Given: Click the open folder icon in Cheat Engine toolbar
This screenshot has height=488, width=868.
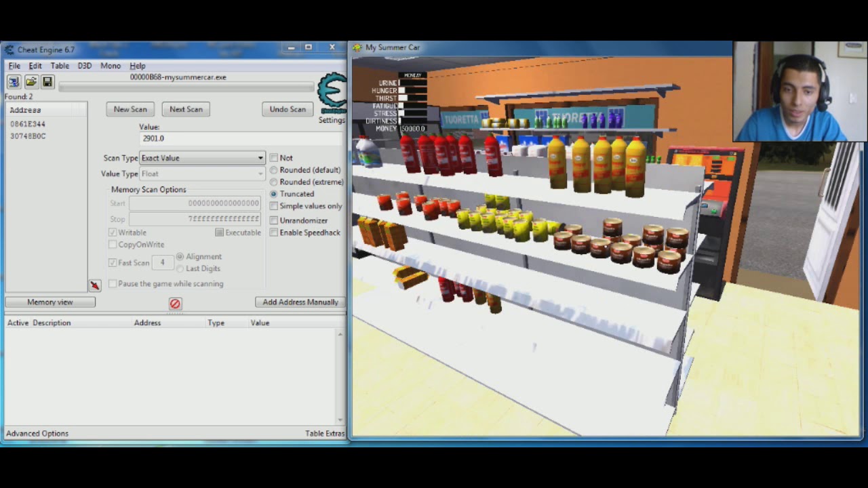Looking at the screenshot, I should [x=31, y=82].
